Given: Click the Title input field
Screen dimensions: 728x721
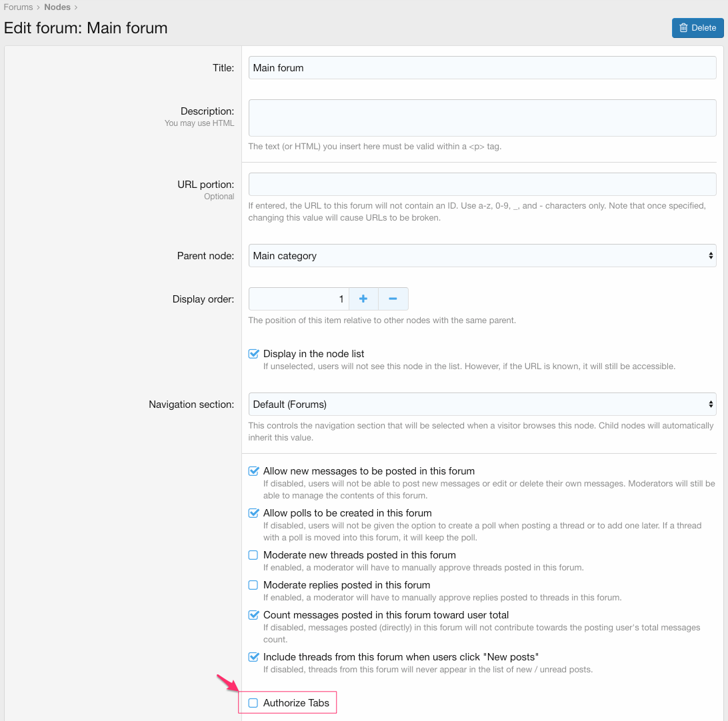Looking at the screenshot, I should coord(482,68).
